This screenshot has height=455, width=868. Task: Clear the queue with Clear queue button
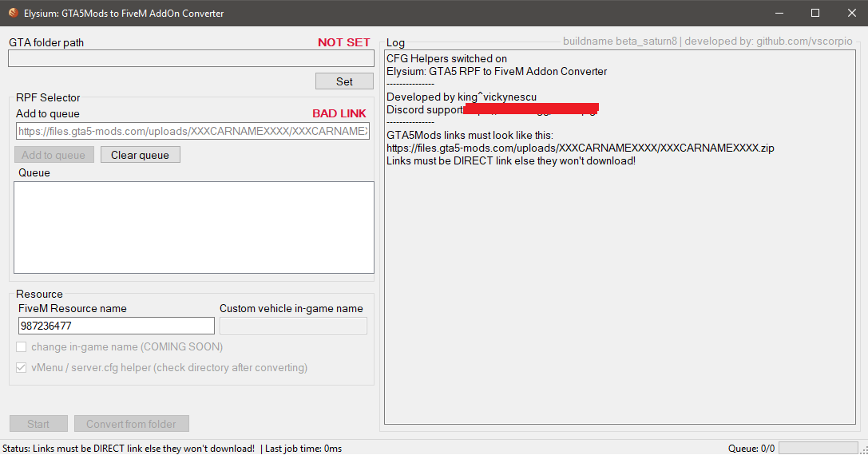140,155
